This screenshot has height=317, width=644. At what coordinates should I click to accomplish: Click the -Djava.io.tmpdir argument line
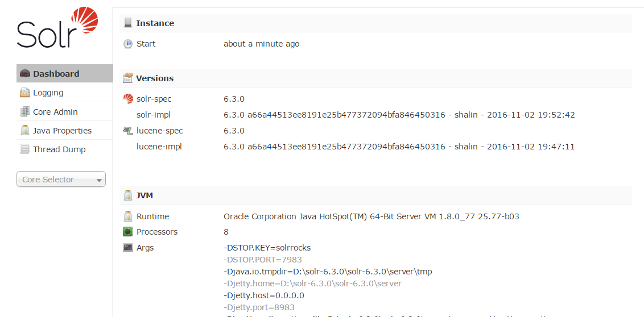(x=328, y=272)
